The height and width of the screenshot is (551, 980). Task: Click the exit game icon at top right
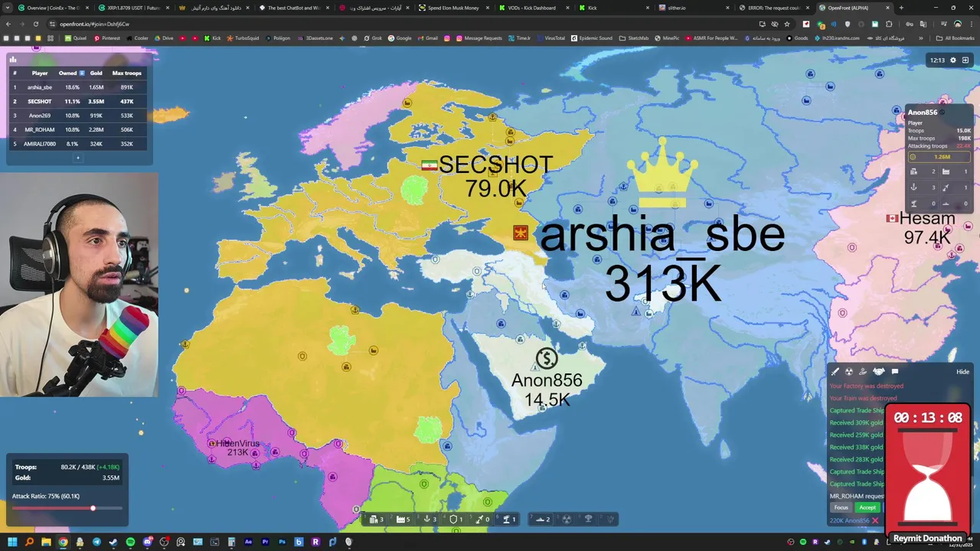pos(965,60)
